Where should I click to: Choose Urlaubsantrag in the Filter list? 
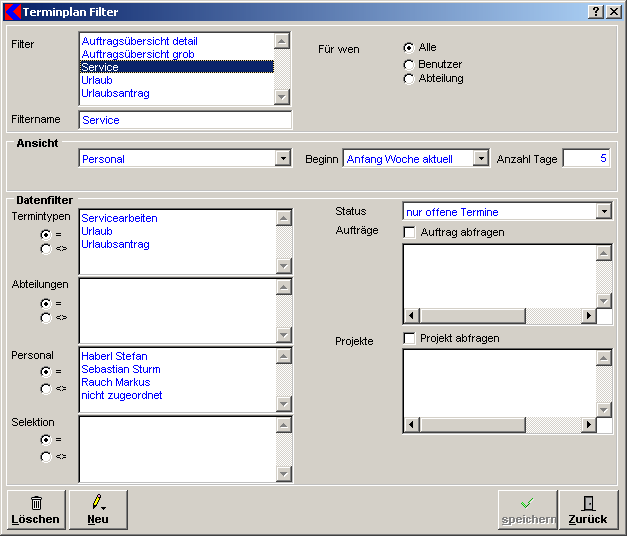click(115, 93)
